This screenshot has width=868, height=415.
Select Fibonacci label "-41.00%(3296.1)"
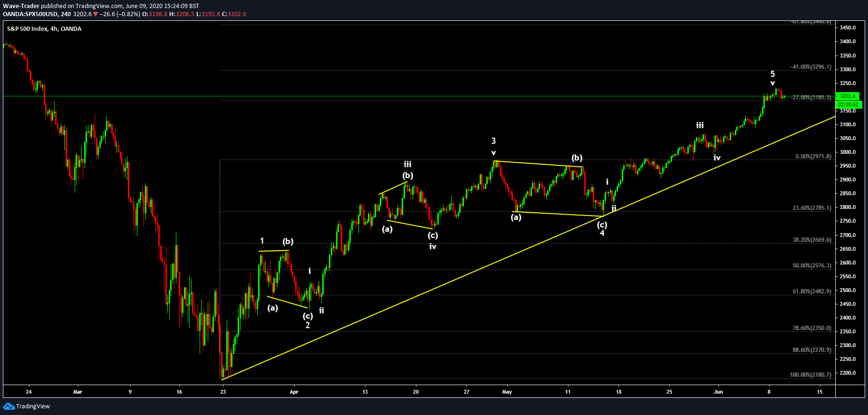coord(811,67)
